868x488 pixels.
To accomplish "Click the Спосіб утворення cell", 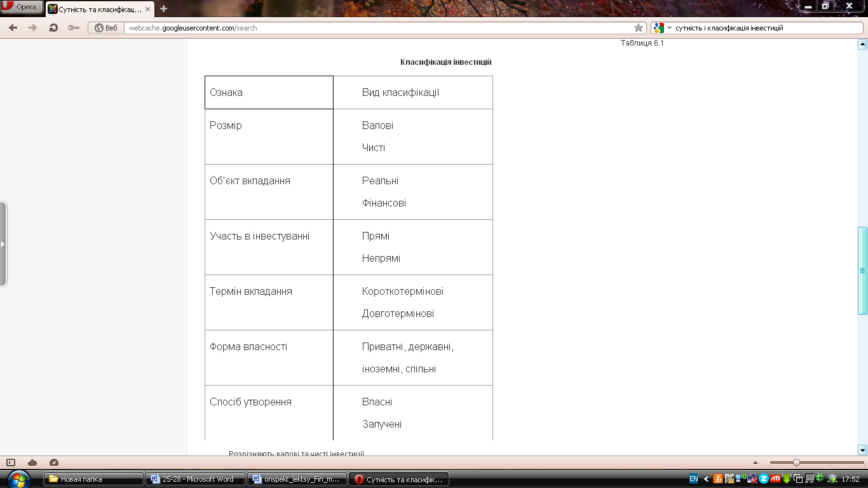I will point(269,413).
